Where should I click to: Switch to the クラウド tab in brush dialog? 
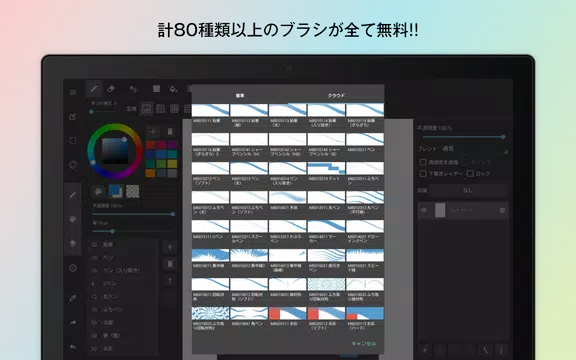tap(336, 96)
